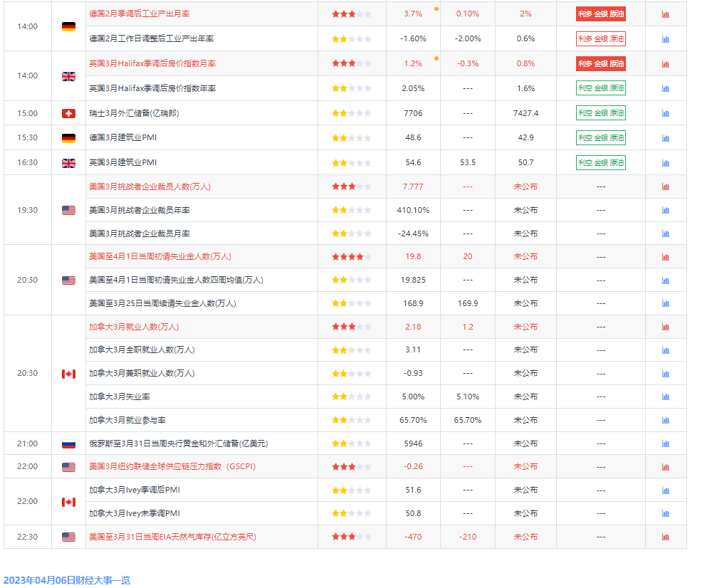Open 美国至3月31日当周EIA天然气库存 indicator
This screenshot has height=588, width=722.
click(x=173, y=537)
